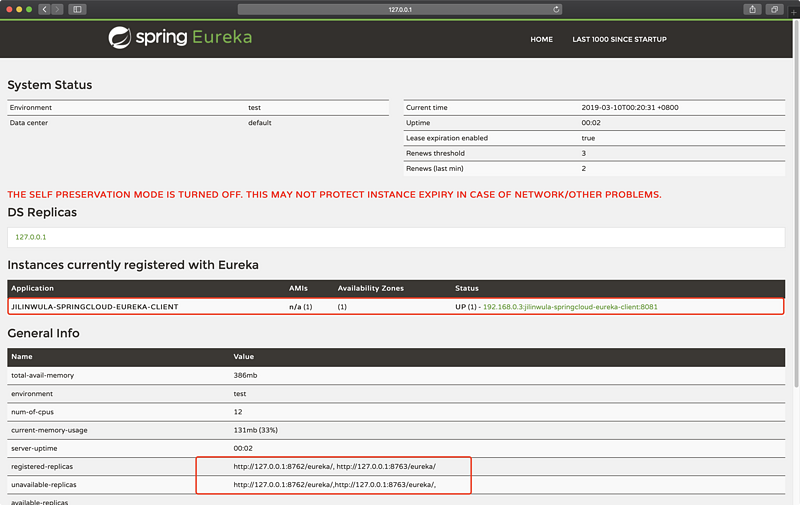Click the AMIs column header

[x=298, y=289]
